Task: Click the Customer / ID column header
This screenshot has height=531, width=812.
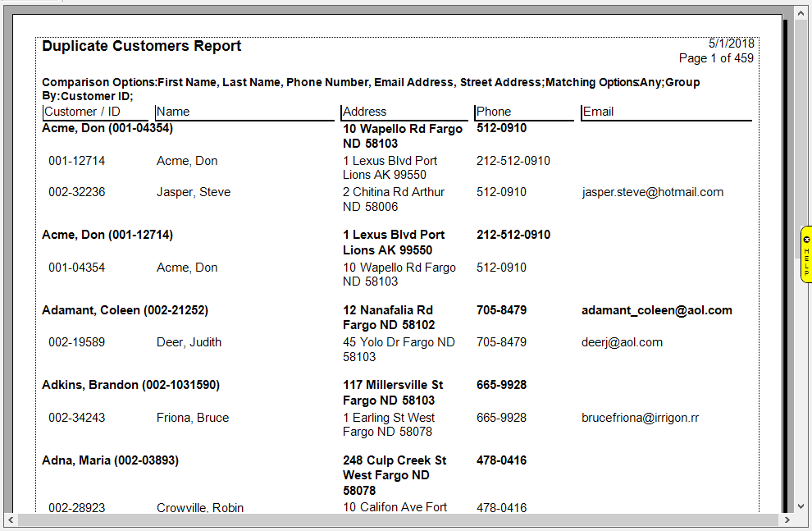Action: click(82, 112)
